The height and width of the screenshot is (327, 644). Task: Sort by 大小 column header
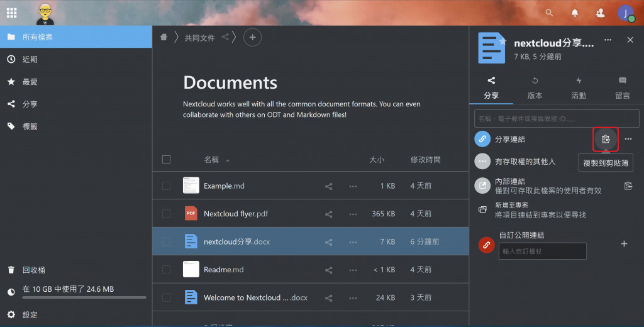376,159
